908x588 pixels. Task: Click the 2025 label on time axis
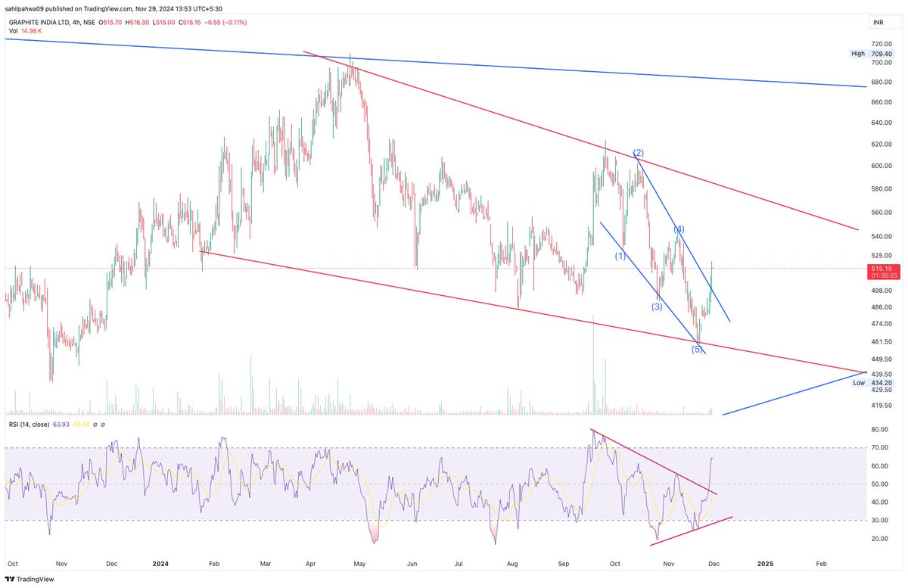764,563
